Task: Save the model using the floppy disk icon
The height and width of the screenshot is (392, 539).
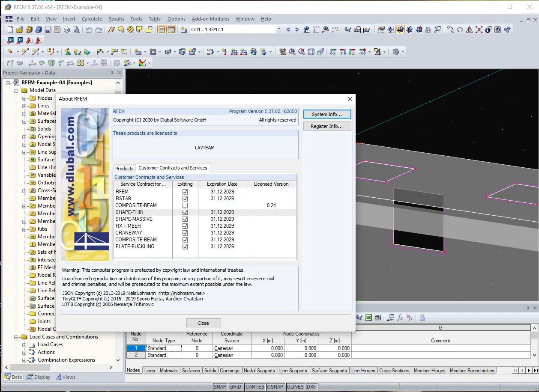Action: click(x=48, y=30)
